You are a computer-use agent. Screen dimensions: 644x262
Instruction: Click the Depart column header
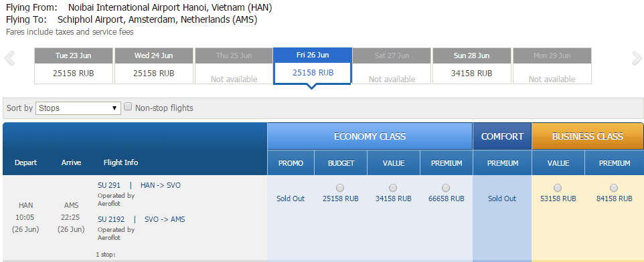(26, 163)
